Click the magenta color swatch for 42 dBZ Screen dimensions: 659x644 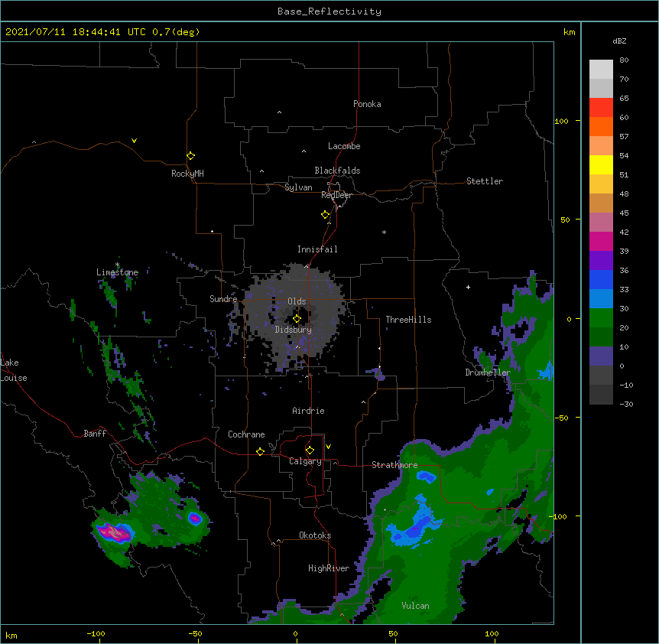click(601, 241)
